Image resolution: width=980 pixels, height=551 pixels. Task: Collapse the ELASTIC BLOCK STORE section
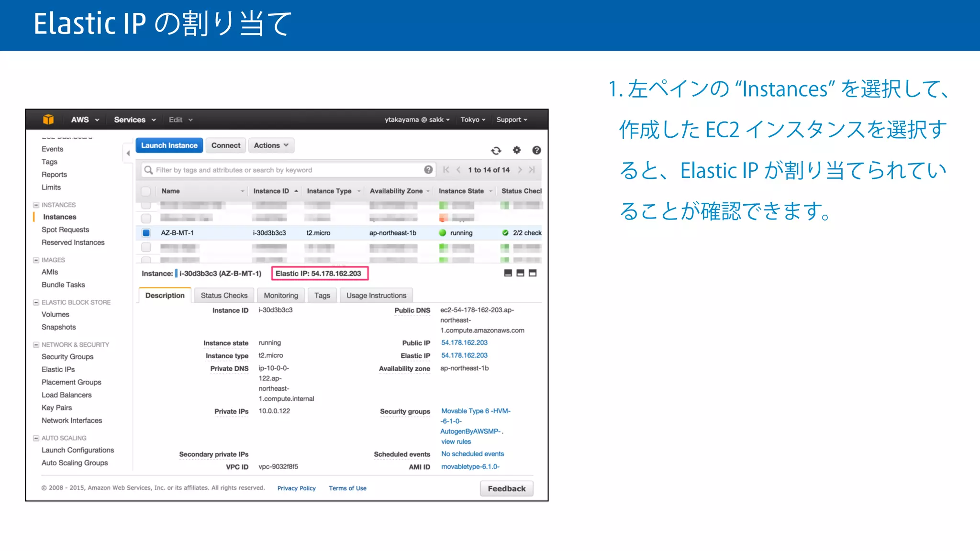click(x=36, y=302)
